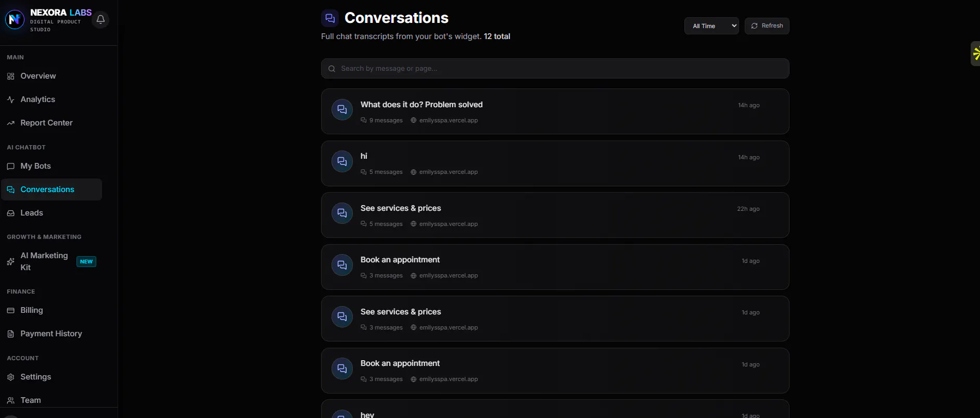Open the 'hi' conversation title
This screenshot has width=980, height=418.
[364, 156]
